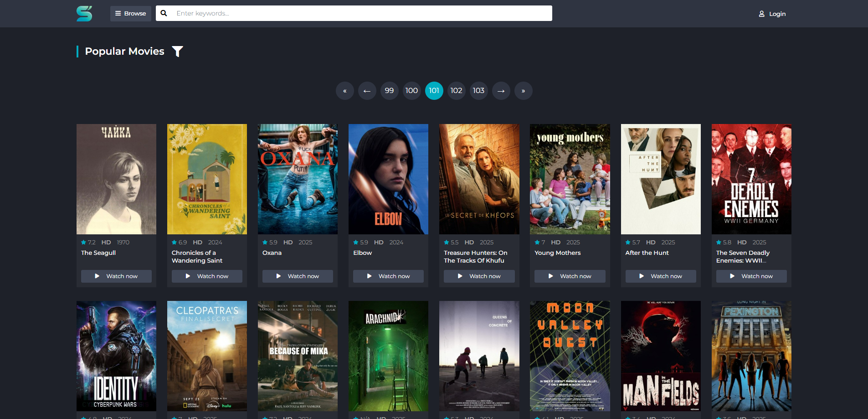Open Young Mothers movie poster

(570, 179)
